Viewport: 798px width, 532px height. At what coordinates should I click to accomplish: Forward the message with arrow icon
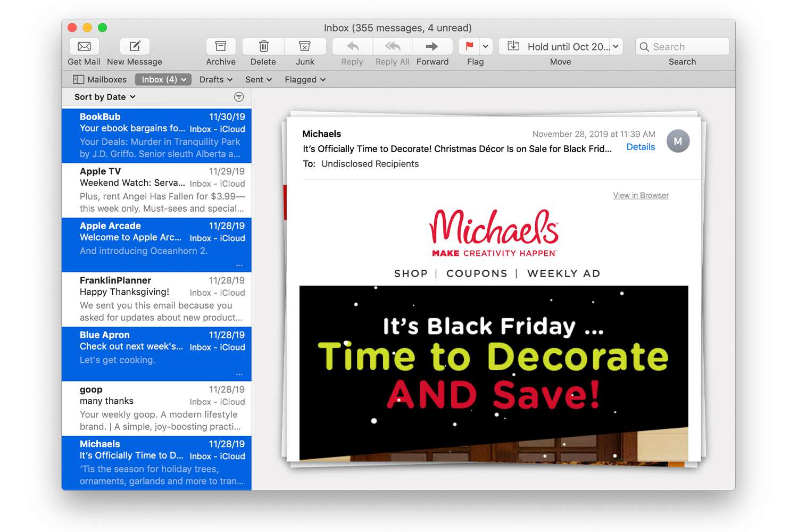[432, 46]
